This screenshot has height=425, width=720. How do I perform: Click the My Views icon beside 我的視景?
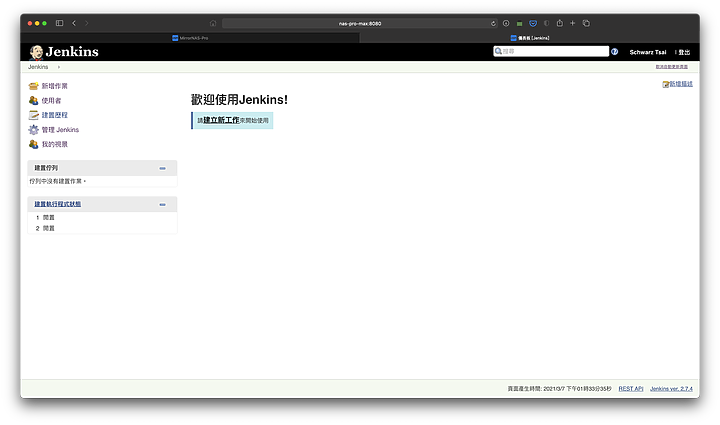[x=34, y=144]
